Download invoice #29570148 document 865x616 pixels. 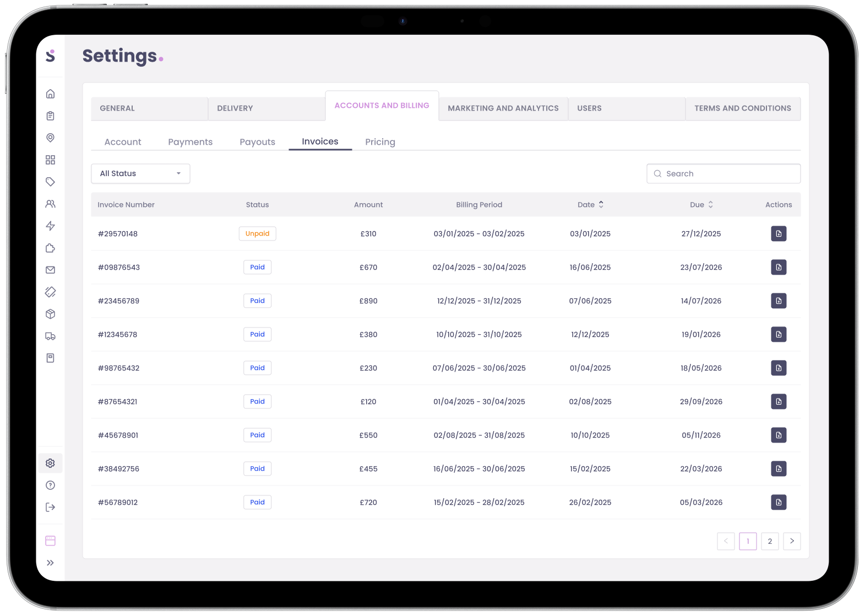[x=779, y=233]
